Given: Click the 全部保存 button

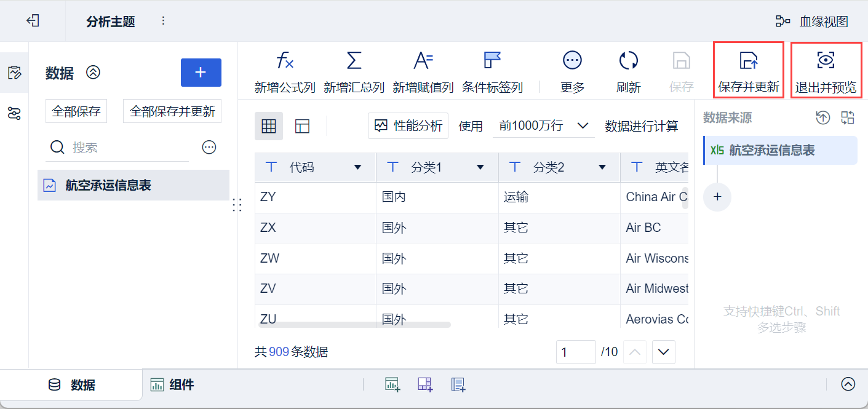Looking at the screenshot, I should pos(76,111).
